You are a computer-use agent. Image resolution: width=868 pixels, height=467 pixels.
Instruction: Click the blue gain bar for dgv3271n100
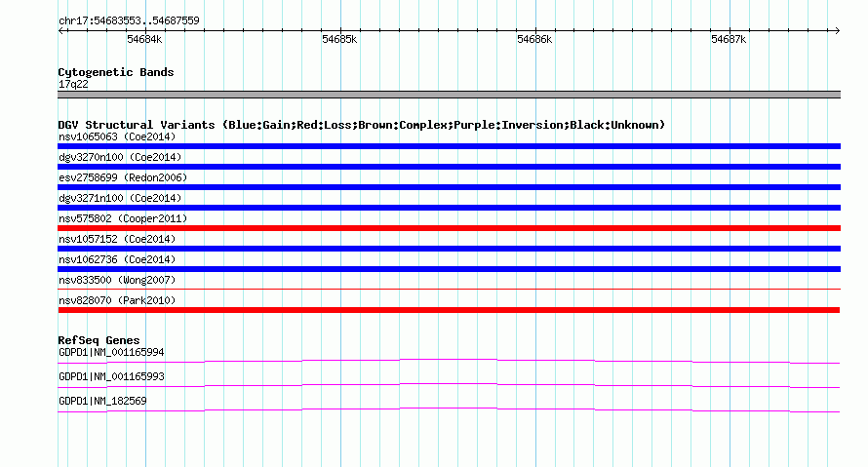click(449, 208)
